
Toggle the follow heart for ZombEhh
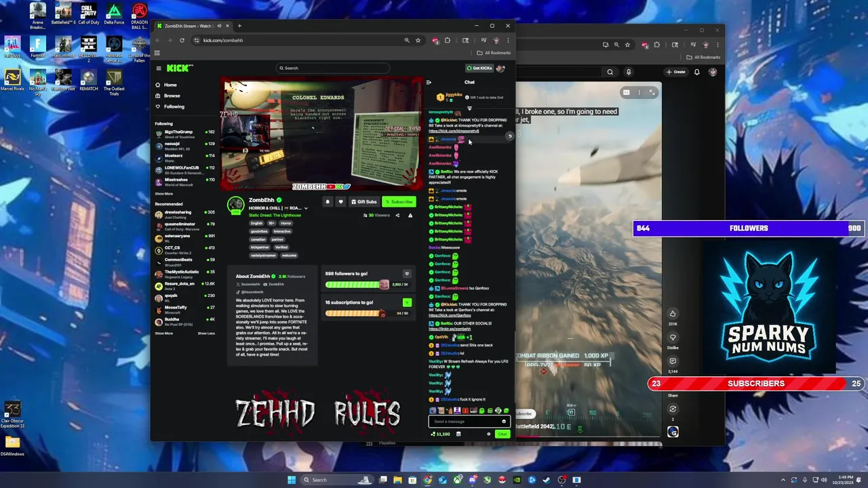pos(340,201)
